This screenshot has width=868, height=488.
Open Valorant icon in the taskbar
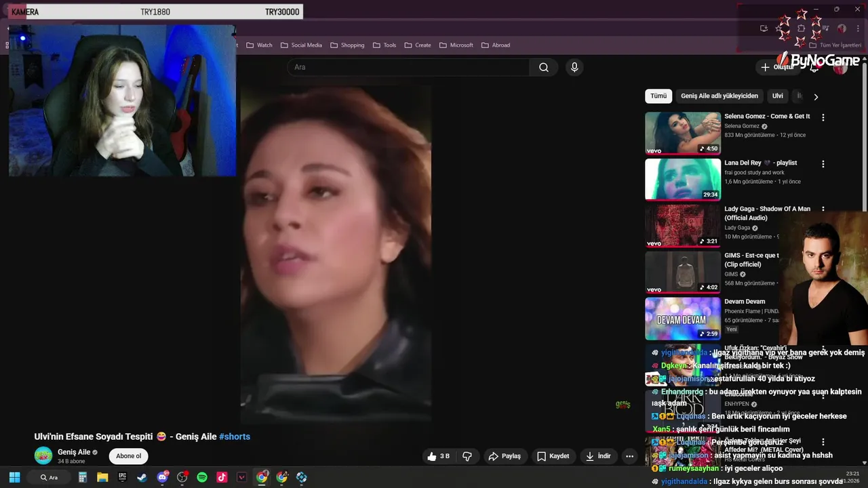click(x=241, y=477)
